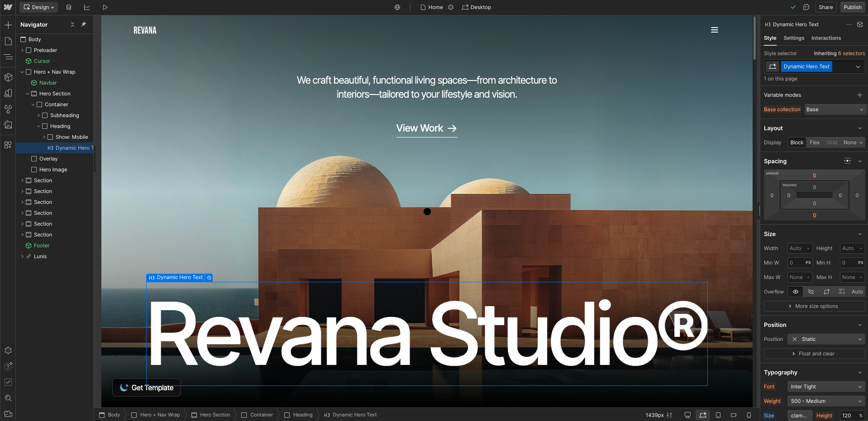Open the search tool in the left sidebar
Viewport: 868px width, 421px height.
pos(8,398)
